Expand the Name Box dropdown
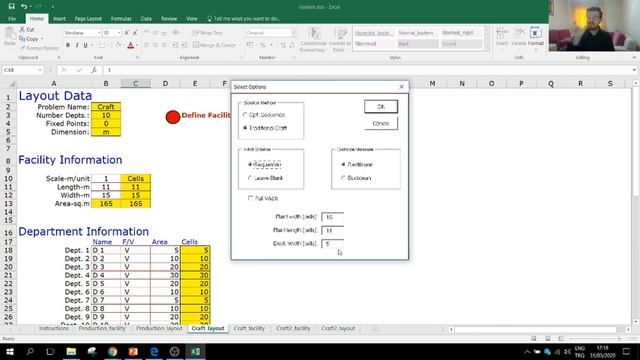Viewport: 640px width, 360px height. (x=40, y=70)
